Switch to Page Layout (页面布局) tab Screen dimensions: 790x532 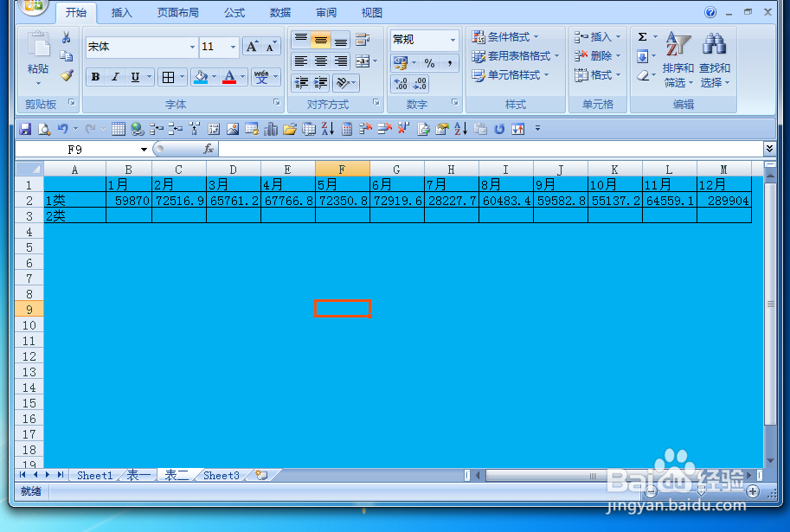178,13
